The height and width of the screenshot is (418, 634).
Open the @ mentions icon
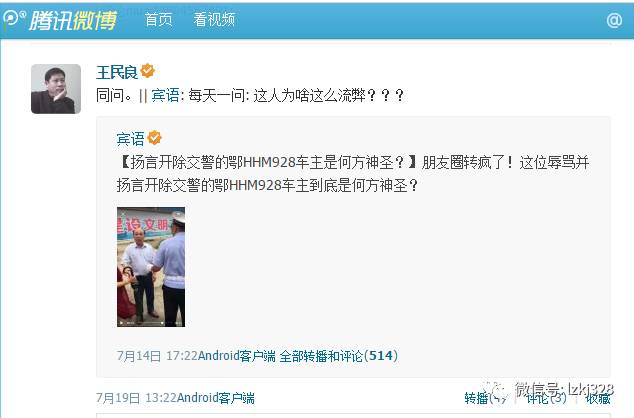coord(614,19)
